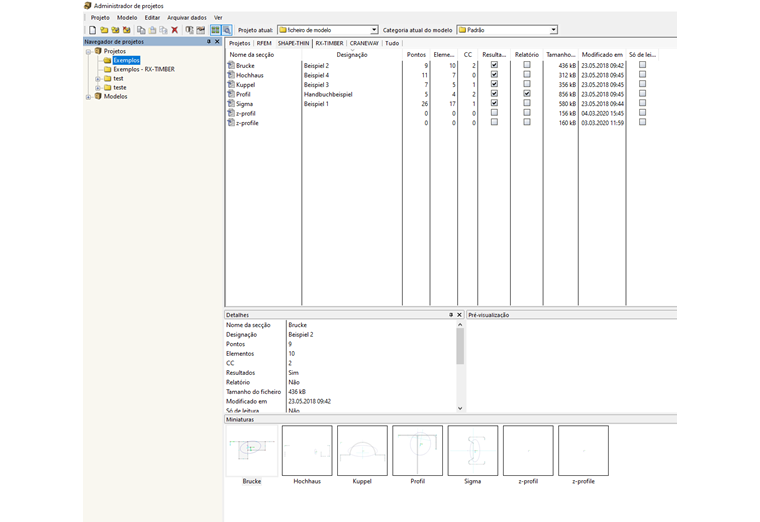The height and width of the screenshot is (522, 760).
Task: Select Exemplos - RX-TIMBER folder in tree
Action: pyautogui.click(x=144, y=69)
